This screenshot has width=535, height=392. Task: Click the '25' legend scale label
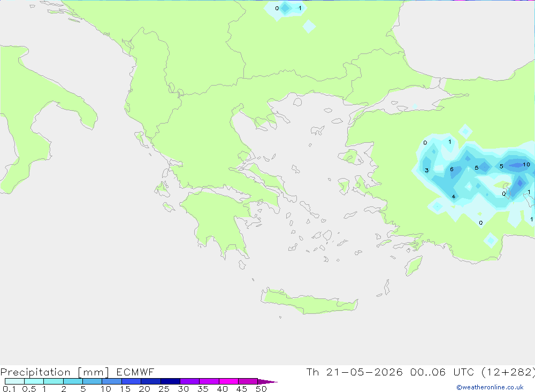click(164, 389)
